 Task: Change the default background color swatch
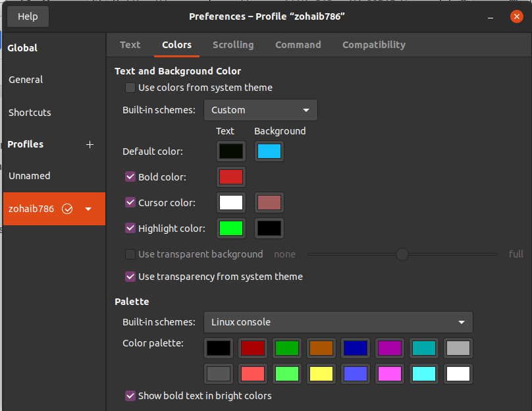coord(269,151)
